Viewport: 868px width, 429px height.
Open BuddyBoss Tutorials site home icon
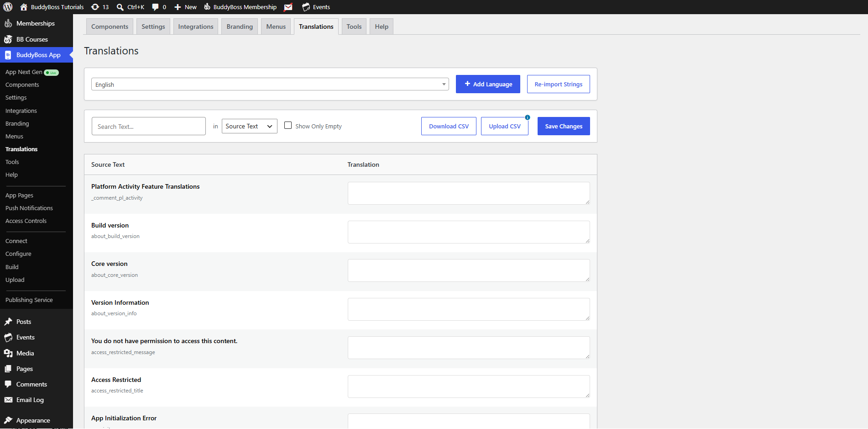[24, 7]
